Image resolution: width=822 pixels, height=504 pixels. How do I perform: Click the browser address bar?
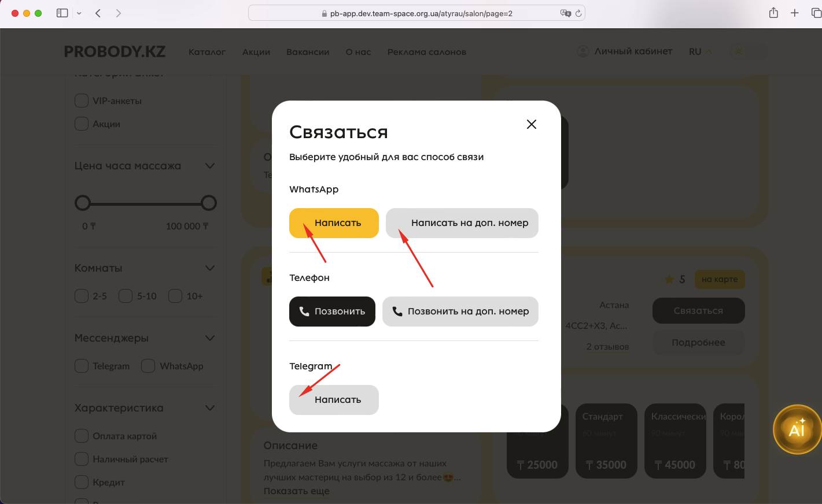416,13
